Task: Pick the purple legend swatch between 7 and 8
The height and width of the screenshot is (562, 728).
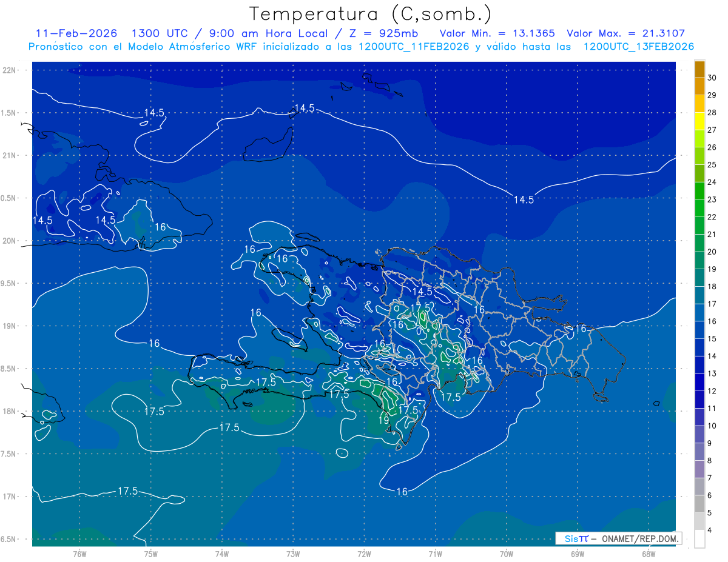Action: (x=699, y=469)
